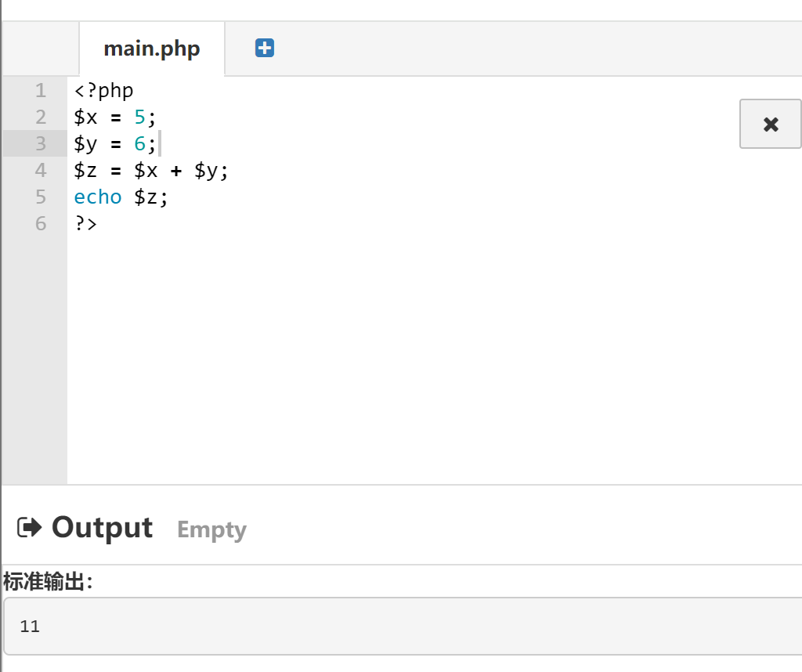Viewport: 802px width, 672px height.
Task: Select the main.php tab
Action: point(152,49)
